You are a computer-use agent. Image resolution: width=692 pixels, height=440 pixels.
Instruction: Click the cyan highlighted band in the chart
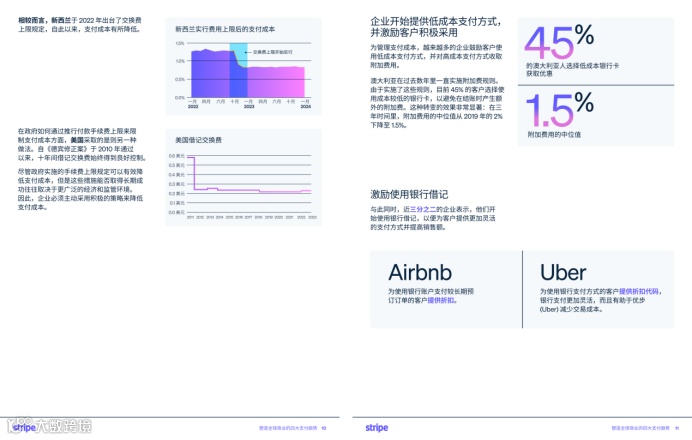pos(238,53)
